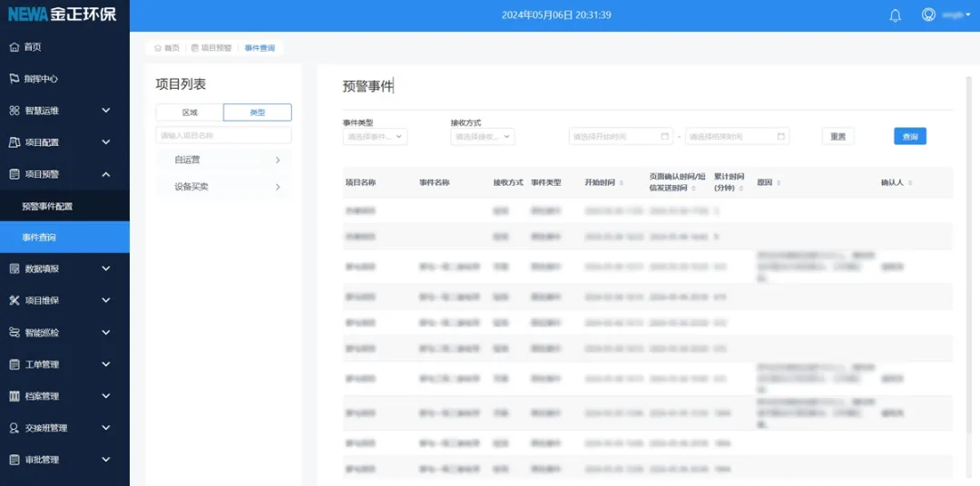
Task: Click the 重置 reset button
Action: [x=838, y=137]
